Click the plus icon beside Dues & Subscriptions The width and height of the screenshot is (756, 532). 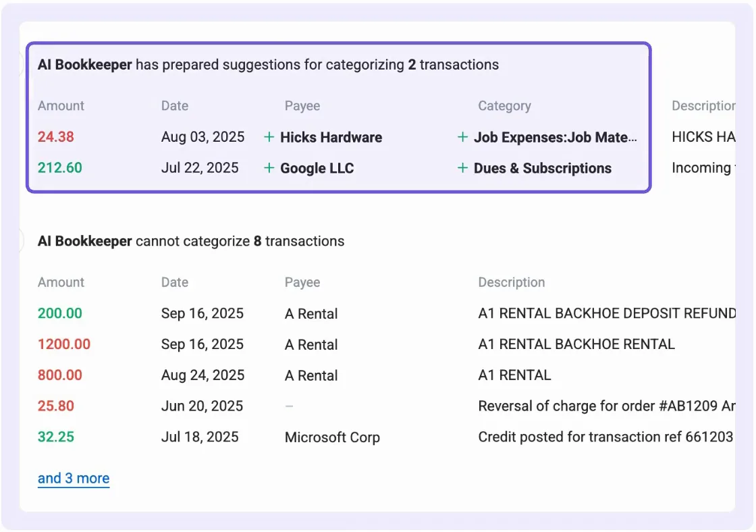click(x=462, y=168)
